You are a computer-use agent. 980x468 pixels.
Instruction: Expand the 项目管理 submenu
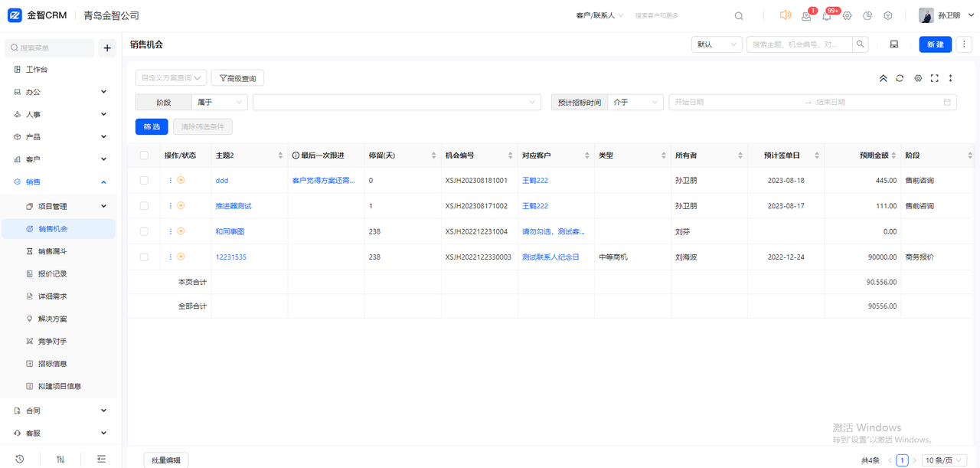coord(60,206)
